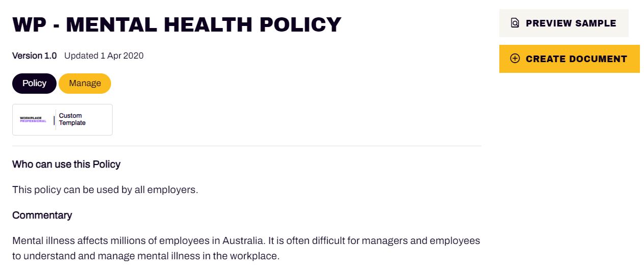Screen dimensions: 644x271
Task: Click the Commentary heading
Action: 42,215
